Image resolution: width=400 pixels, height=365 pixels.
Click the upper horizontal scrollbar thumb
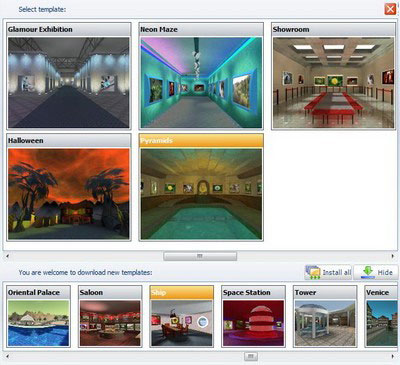tap(200, 256)
